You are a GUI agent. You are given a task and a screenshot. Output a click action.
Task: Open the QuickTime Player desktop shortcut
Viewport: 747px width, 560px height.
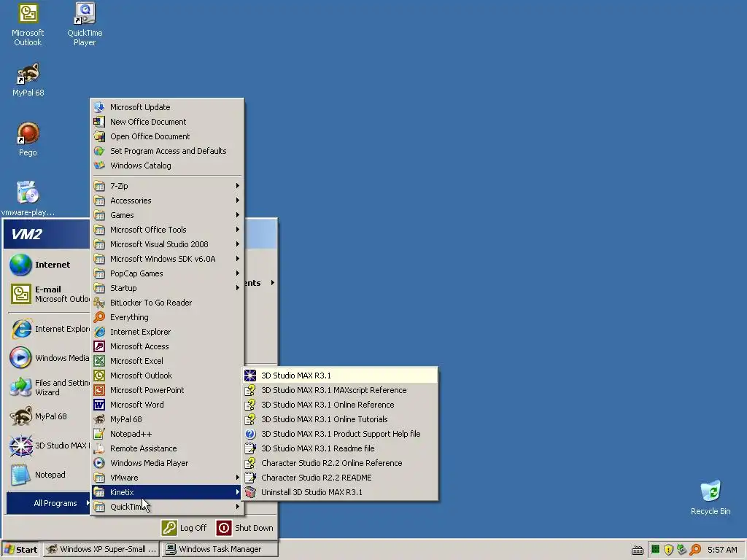click(85, 24)
